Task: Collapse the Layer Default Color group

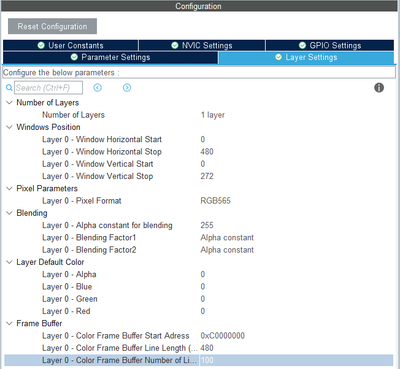Action: [x=9, y=262]
